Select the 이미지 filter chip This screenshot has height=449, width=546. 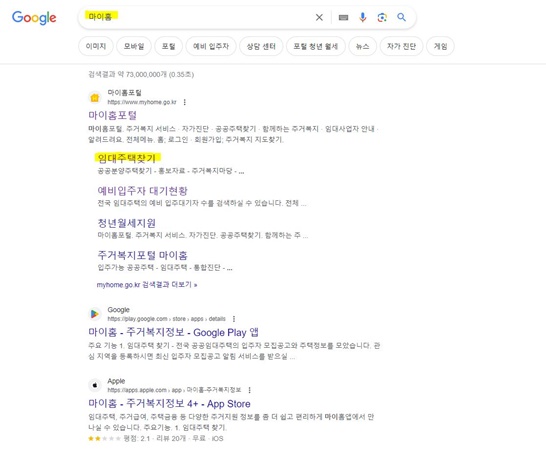pos(96,46)
